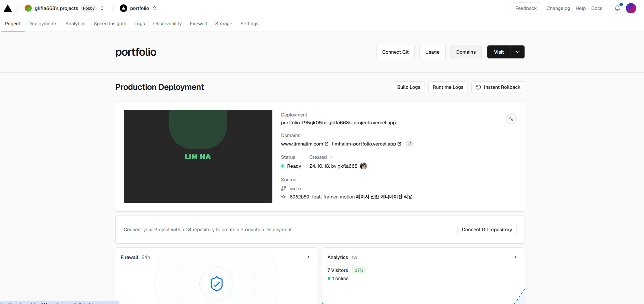This screenshot has width=644, height=304.
Task: Click the Feedback button
Action: 526,8
